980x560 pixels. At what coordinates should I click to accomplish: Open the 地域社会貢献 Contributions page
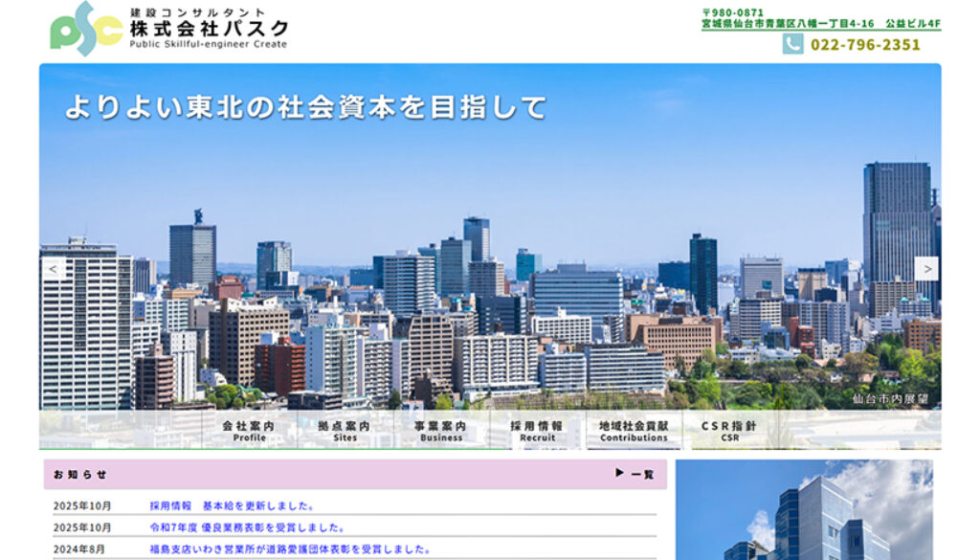(632, 431)
